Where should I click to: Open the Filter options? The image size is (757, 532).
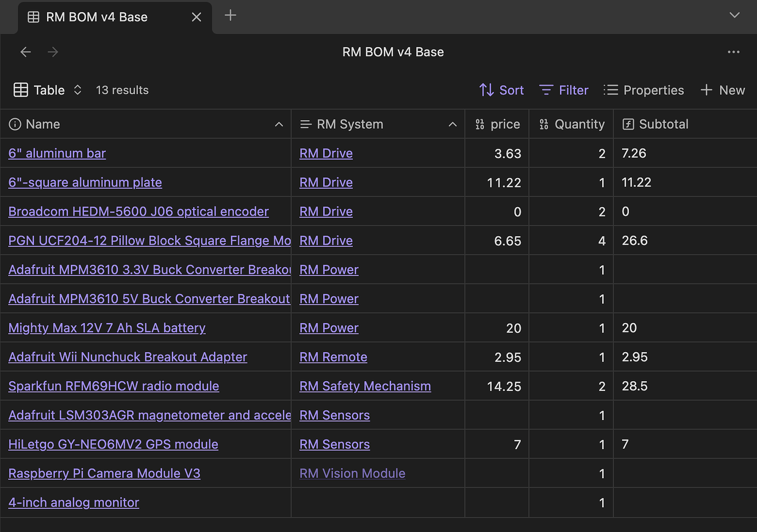563,90
